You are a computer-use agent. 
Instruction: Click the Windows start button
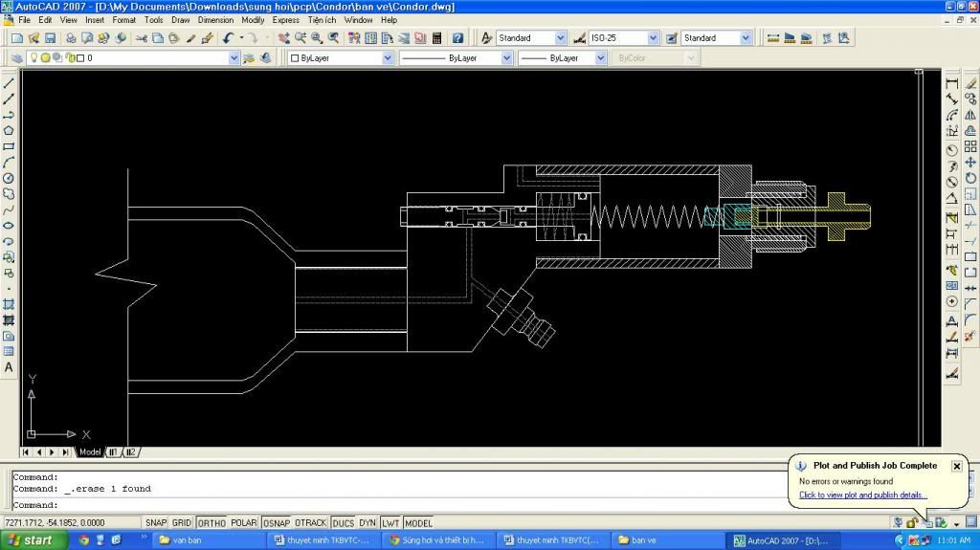pos(33,540)
